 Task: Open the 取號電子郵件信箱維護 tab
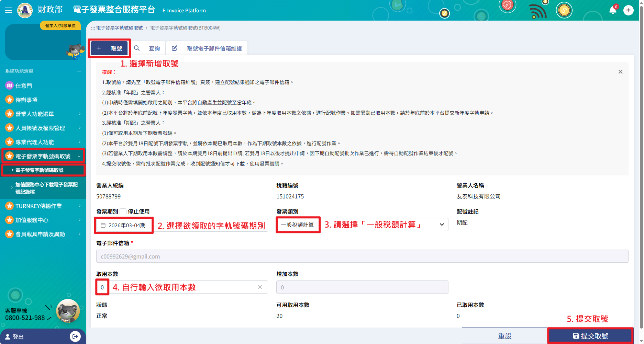(207, 48)
